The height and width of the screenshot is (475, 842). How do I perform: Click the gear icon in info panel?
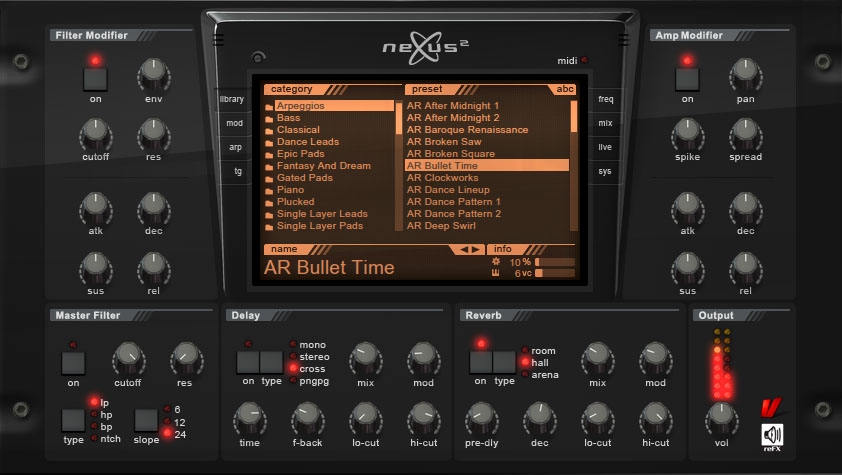click(x=496, y=261)
